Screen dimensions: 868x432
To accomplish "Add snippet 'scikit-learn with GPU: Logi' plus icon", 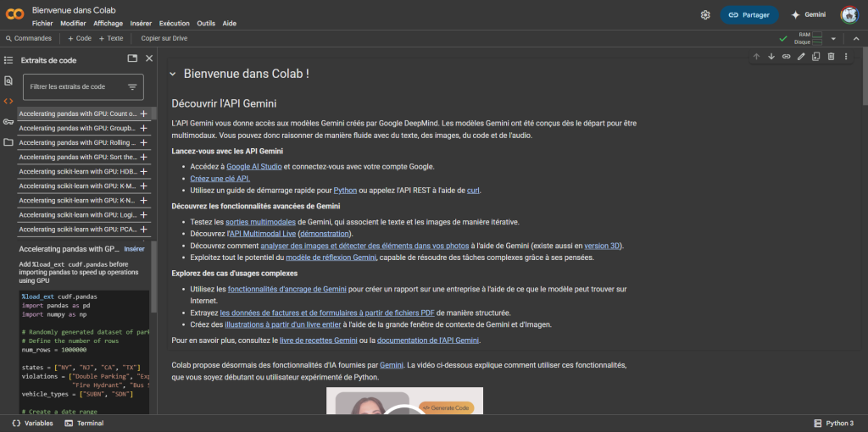I will click(143, 214).
